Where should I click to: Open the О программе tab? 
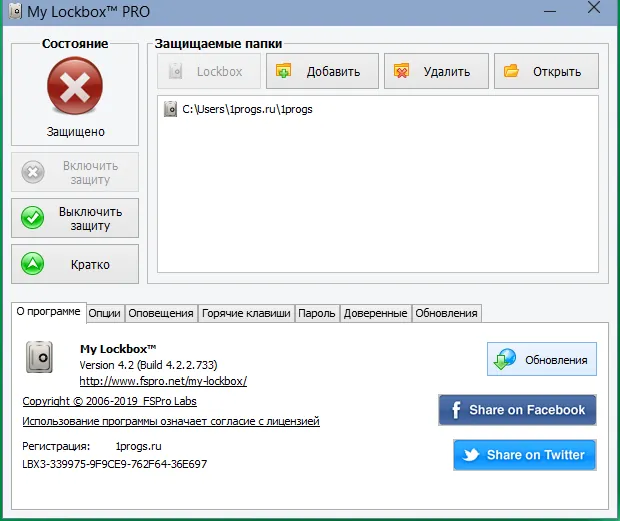48,312
